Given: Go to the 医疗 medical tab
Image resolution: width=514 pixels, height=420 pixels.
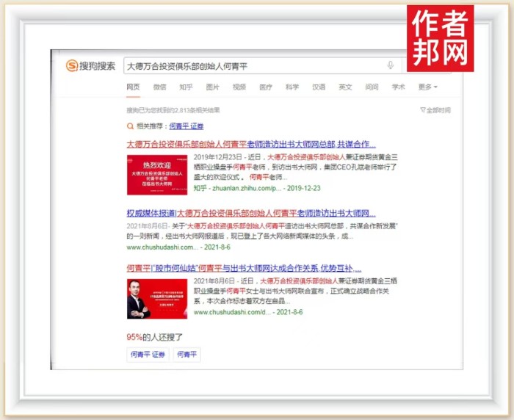Looking at the screenshot, I should pos(265,87).
